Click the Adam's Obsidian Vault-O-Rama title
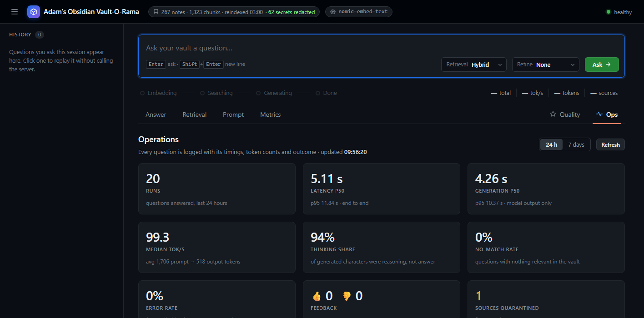Screen dimensions: 644x318 click(91, 12)
